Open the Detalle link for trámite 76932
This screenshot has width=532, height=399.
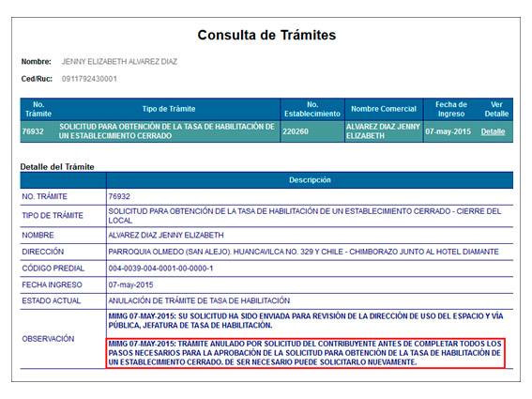[x=493, y=131]
